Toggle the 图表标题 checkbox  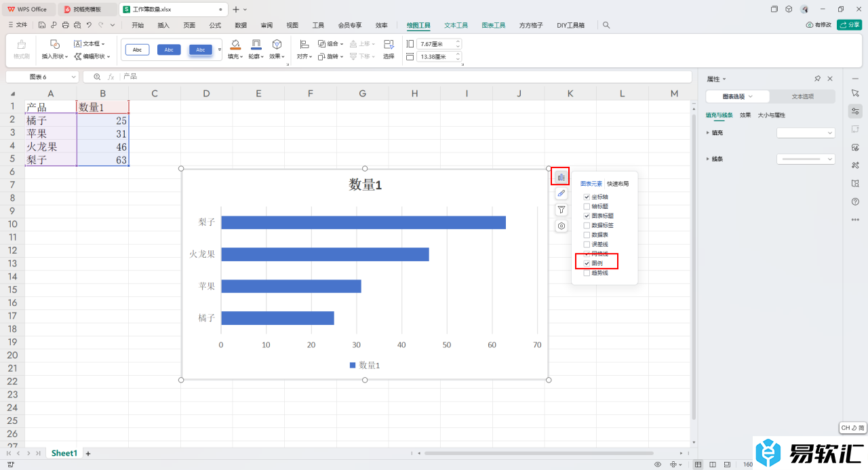[587, 216]
